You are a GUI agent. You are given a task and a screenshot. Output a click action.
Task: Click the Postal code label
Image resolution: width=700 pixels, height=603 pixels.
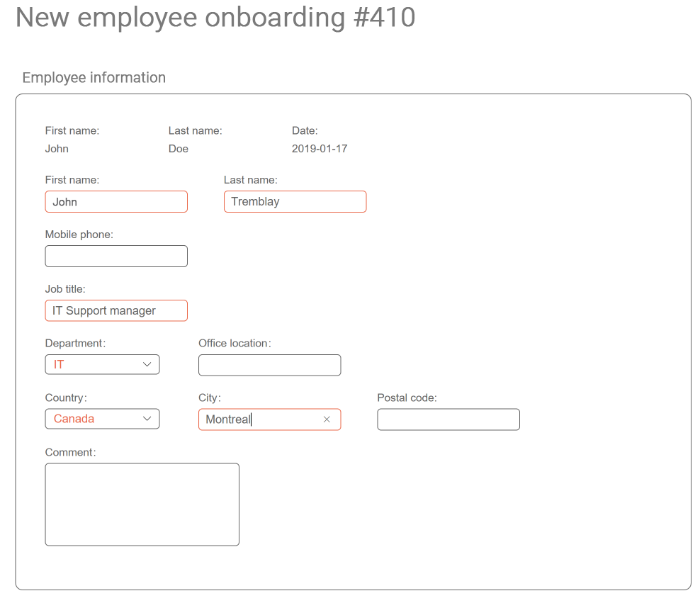coord(407,398)
